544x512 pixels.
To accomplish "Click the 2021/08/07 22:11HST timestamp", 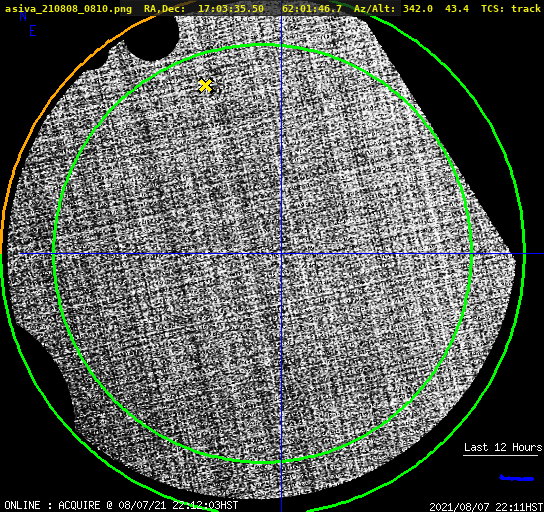I will coord(486,507).
